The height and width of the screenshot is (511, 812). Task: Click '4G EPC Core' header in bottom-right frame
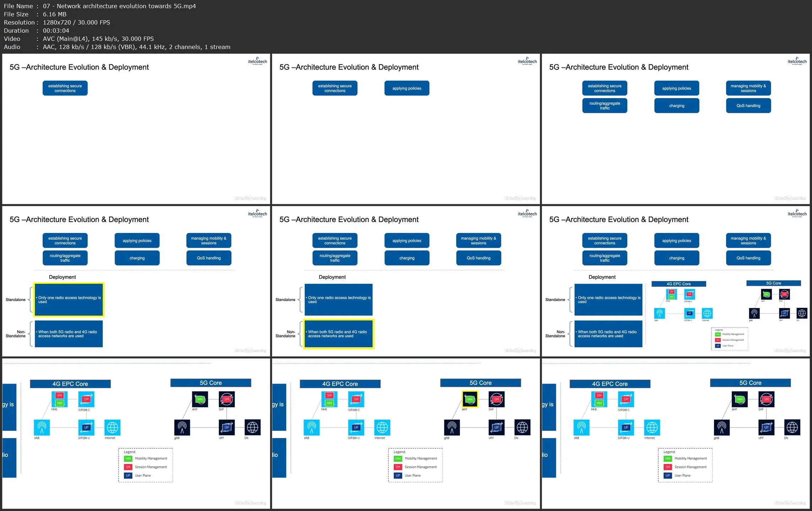coord(610,384)
